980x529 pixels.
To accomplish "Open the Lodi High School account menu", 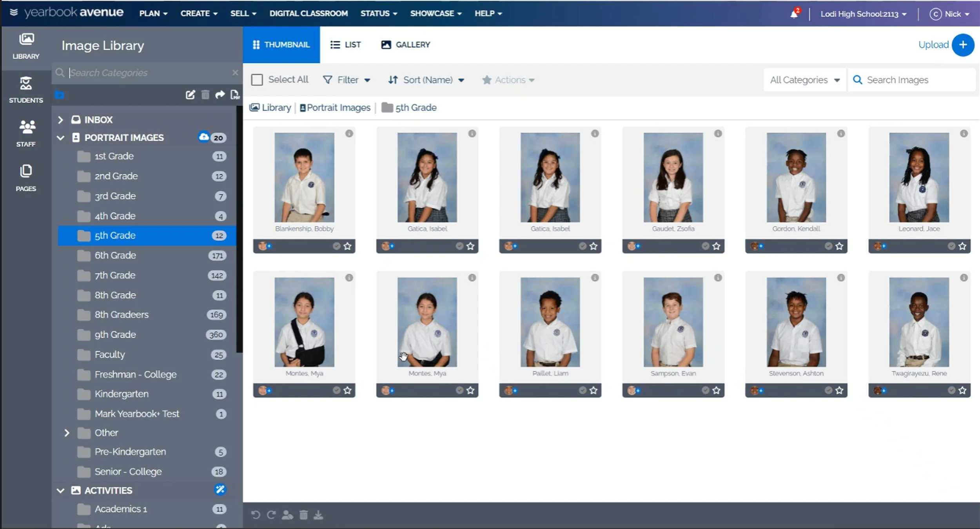I will (864, 14).
